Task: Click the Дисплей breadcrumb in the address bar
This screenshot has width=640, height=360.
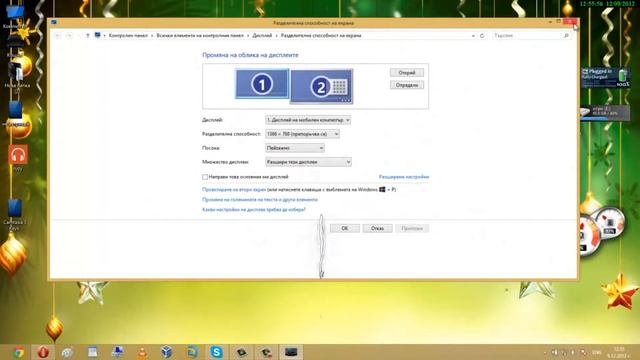Action: [x=262, y=36]
